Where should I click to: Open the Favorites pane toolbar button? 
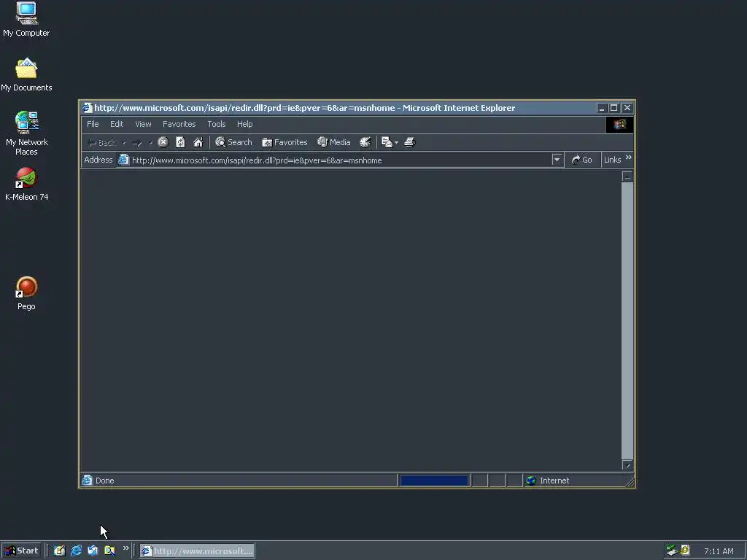[x=285, y=142]
